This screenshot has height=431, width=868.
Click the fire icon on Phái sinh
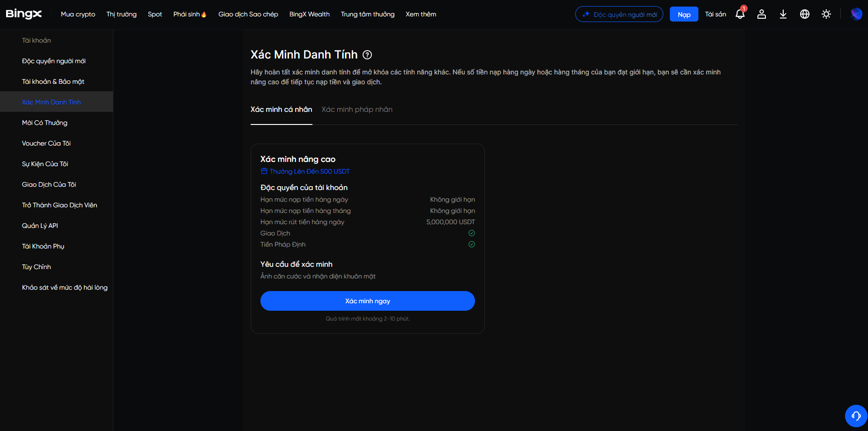(204, 14)
